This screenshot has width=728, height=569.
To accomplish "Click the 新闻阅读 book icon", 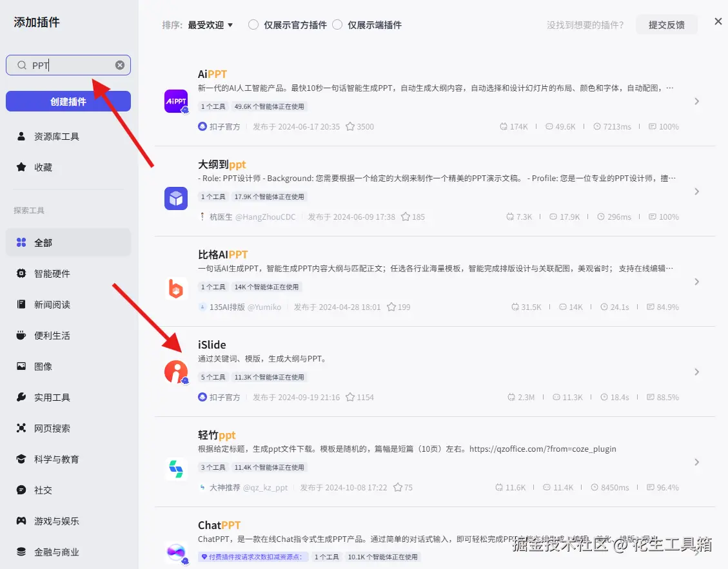I will (x=21, y=304).
